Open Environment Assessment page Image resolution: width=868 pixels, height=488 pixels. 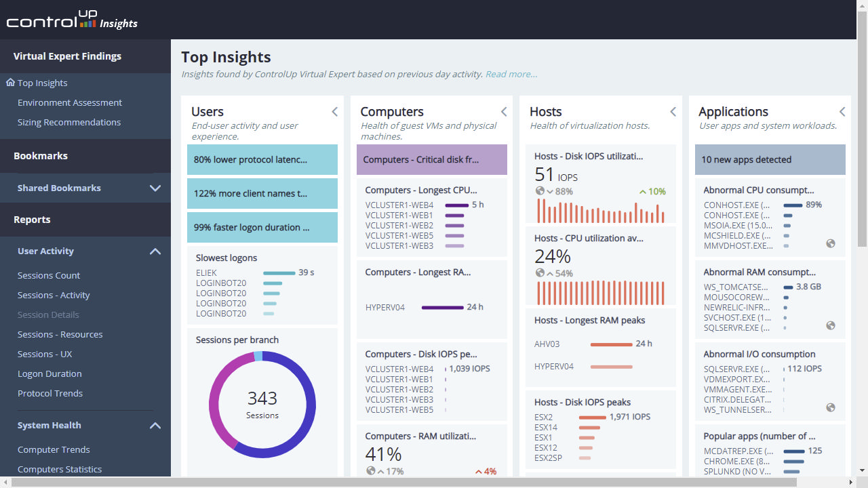pyautogui.click(x=70, y=102)
